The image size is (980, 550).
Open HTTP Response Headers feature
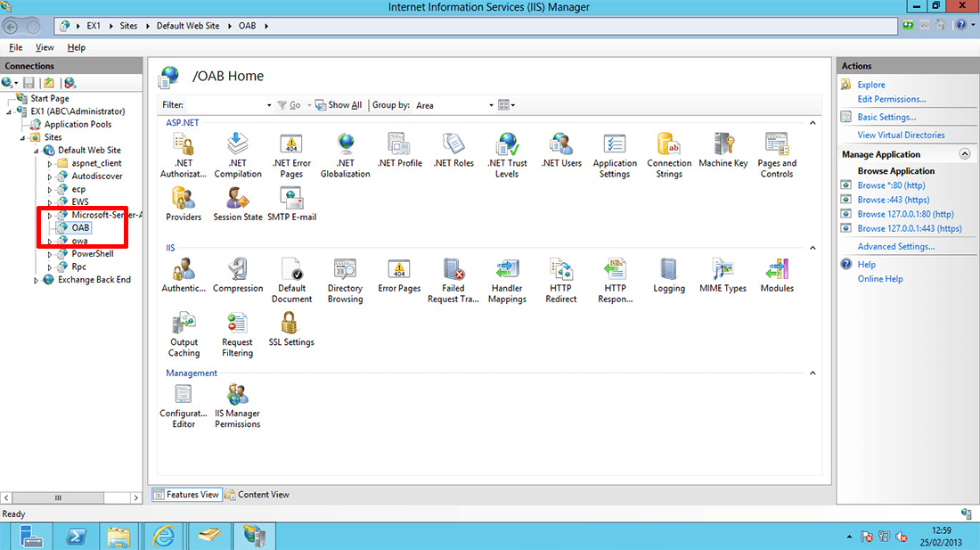[x=615, y=281]
